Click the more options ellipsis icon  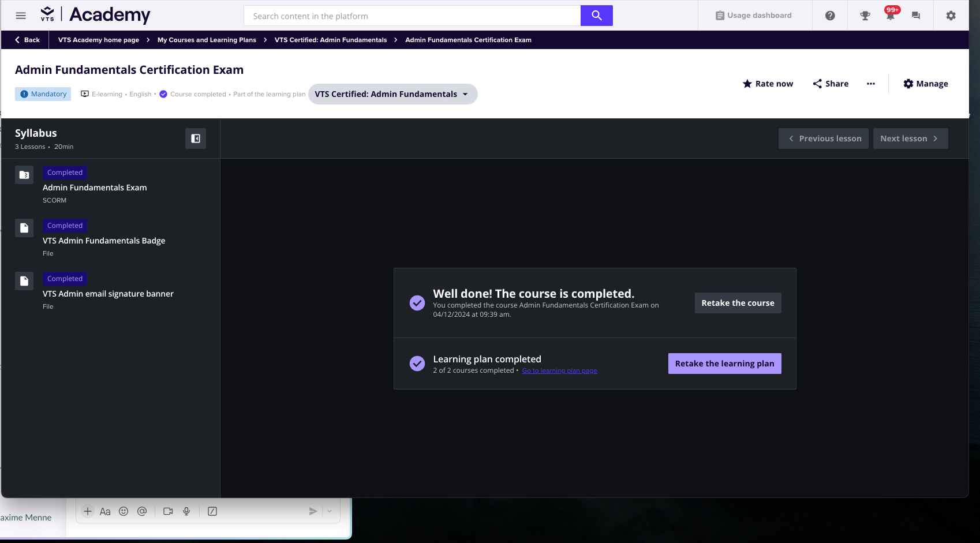(x=871, y=84)
